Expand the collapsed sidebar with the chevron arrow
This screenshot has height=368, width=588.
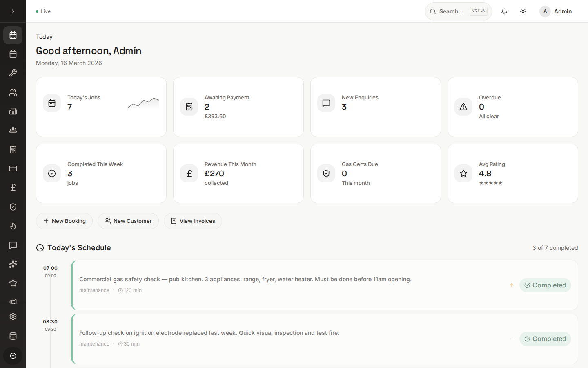[13, 11]
